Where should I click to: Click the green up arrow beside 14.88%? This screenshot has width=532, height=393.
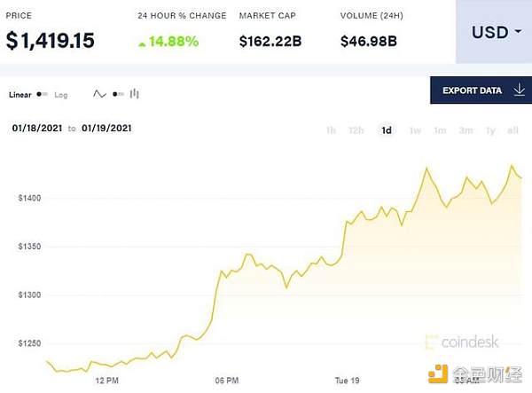pos(142,44)
